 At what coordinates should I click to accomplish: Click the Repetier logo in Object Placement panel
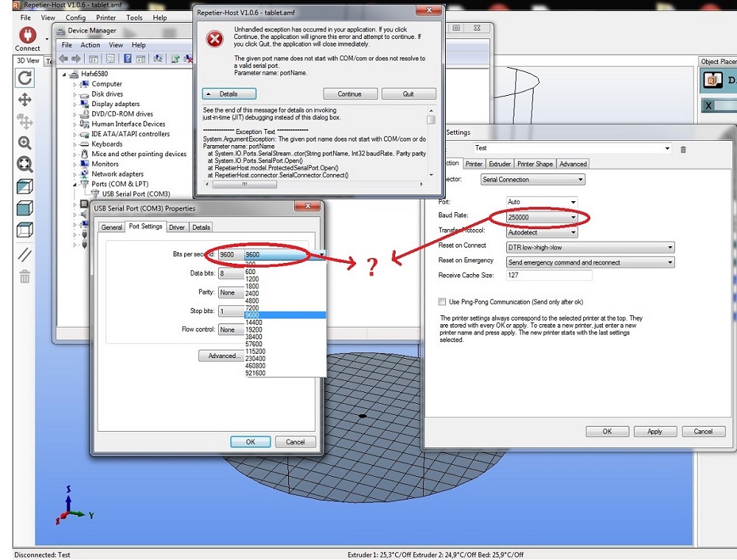pos(713,80)
